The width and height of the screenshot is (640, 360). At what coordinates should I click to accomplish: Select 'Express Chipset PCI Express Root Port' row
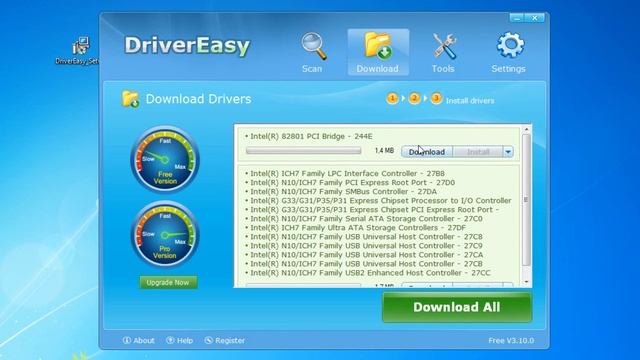(372, 209)
